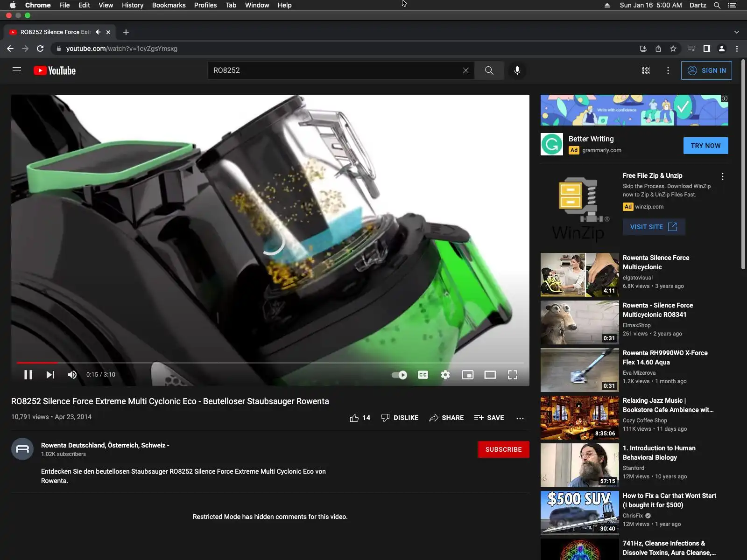Install or download page icon in address bar

point(643,49)
